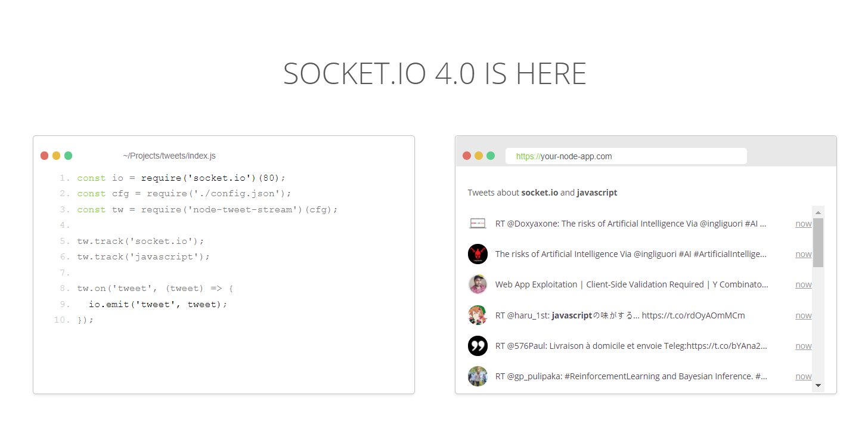Click the green dot in the browser mockup
This screenshot has width=868, height=421.
pos(491,156)
